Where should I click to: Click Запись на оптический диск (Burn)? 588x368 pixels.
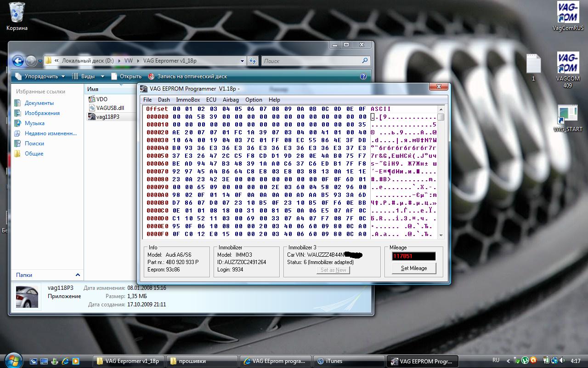187,76
